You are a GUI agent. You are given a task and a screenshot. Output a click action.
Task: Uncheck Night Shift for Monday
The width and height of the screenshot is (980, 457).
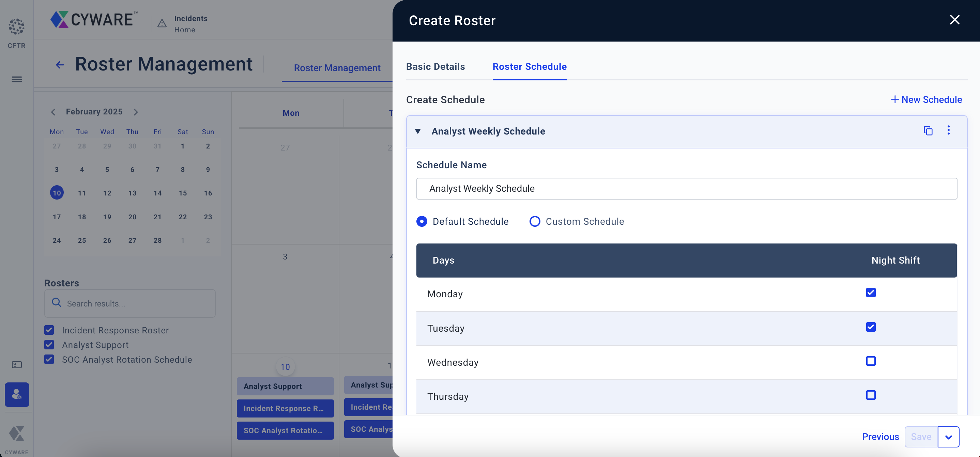pyautogui.click(x=870, y=293)
